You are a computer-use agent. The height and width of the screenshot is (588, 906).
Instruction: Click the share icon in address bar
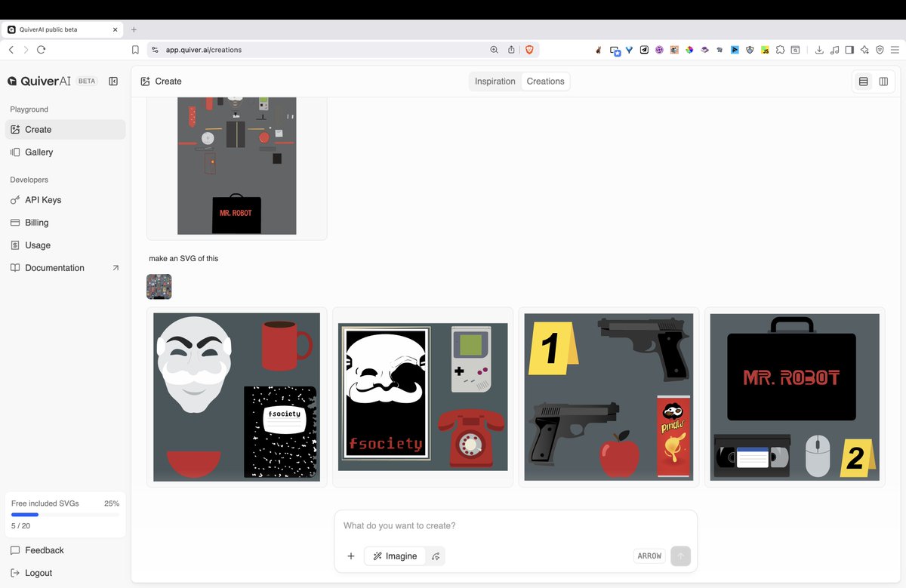point(511,50)
